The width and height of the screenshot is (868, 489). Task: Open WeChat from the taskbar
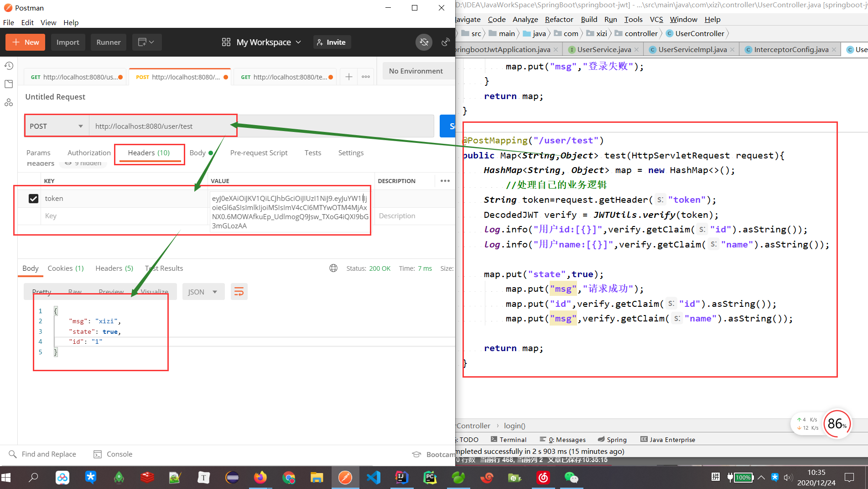[571, 478]
